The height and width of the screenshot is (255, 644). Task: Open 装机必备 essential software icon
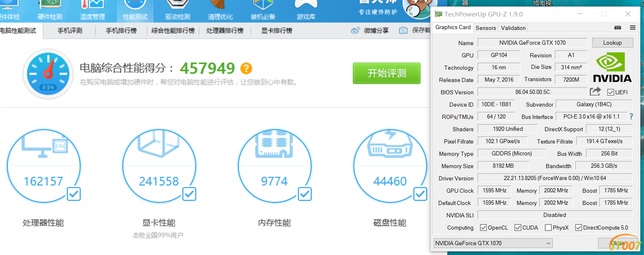[263, 11]
